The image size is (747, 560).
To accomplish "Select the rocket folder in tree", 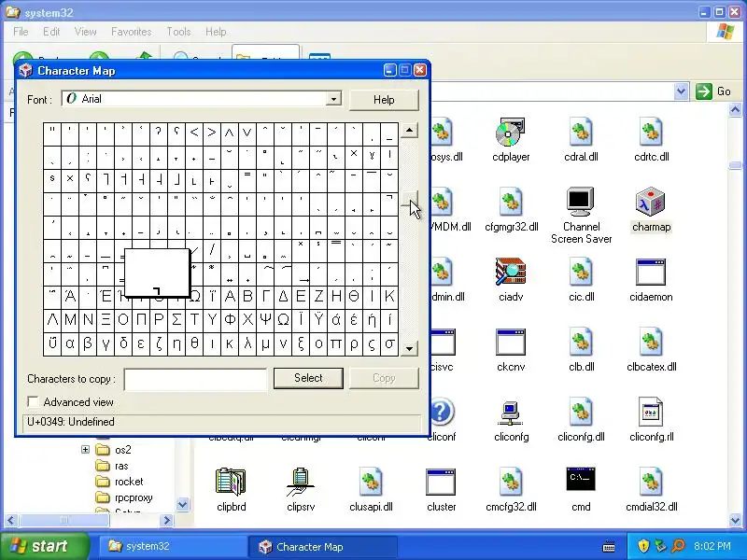I will coord(120,482).
